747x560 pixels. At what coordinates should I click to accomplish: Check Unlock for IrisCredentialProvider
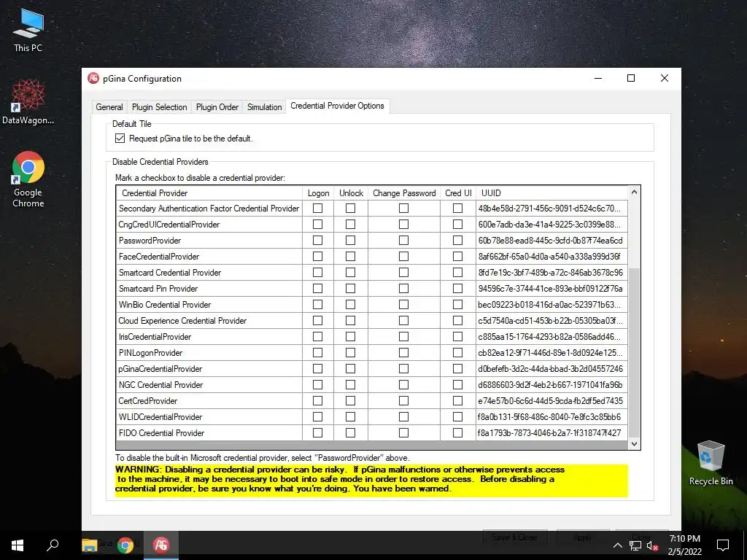coord(351,337)
